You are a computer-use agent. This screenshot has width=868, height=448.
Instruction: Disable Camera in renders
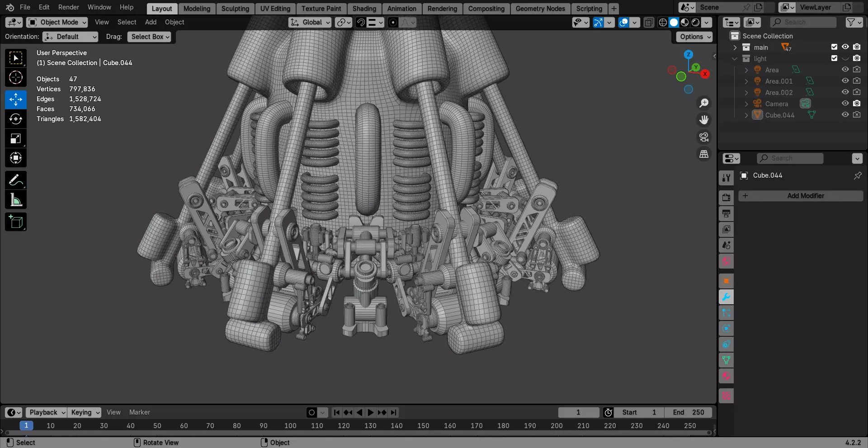pos(857,104)
